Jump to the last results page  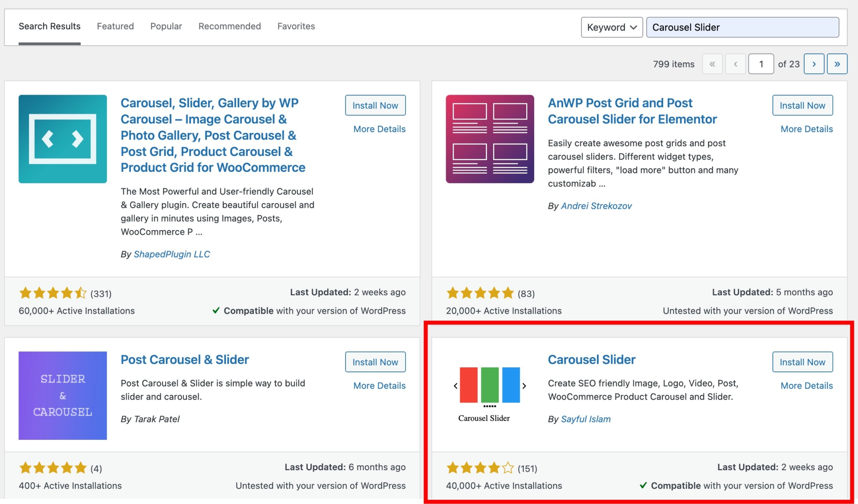(837, 64)
